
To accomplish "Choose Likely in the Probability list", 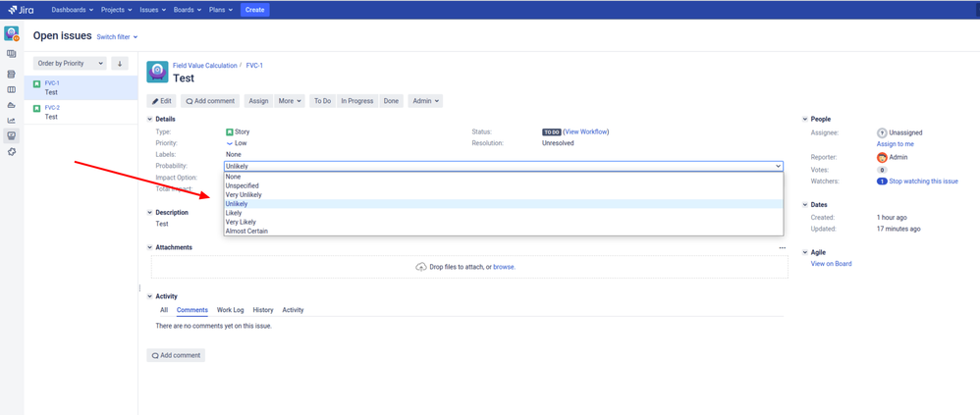I will tap(503, 213).
